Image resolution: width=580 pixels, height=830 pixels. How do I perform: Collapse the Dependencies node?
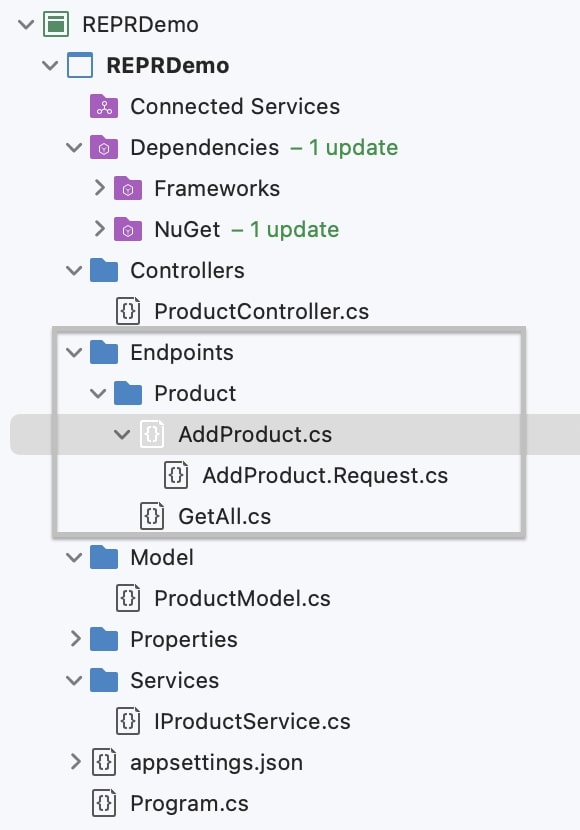click(74, 148)
